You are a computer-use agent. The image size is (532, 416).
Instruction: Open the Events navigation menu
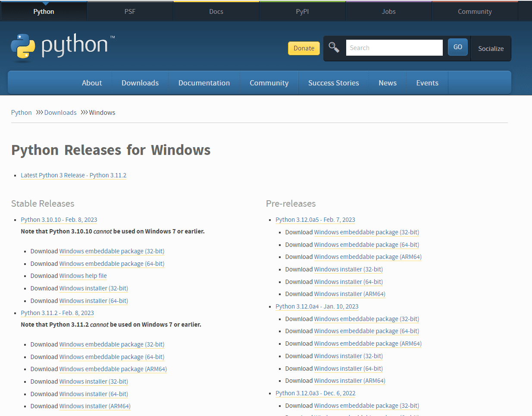427,83
